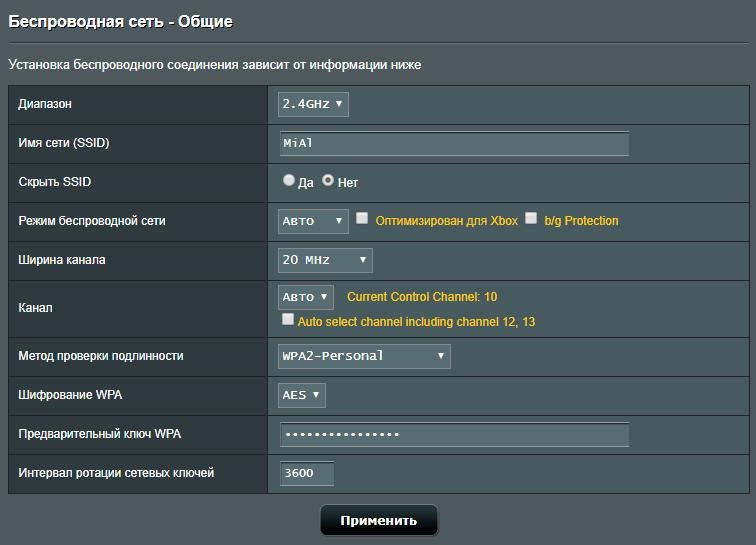Click the 'Имя сети (SSID)' row label

[64, 143]
